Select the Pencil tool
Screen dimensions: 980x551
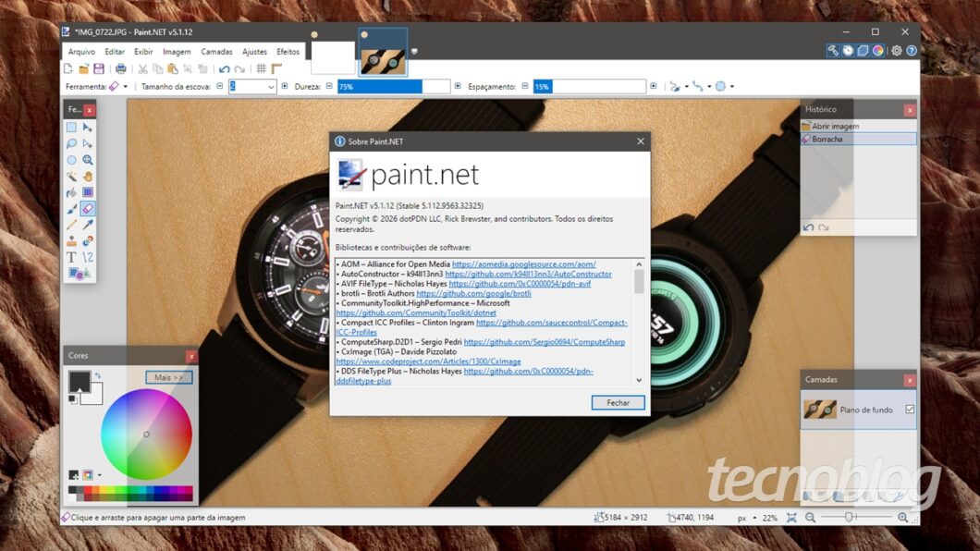pyautogui.click(x=72, y=225)
